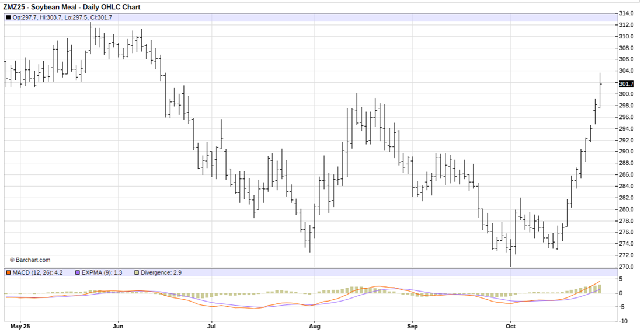Click the purple EXPMA (9) swatch
This screenshot has height=333, width=644.
(x=78, y=273)
